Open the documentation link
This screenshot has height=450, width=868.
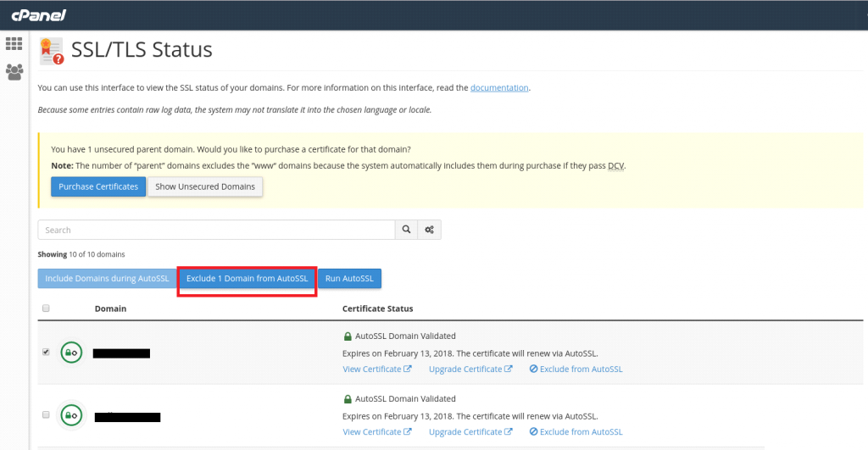coord(499,88)
